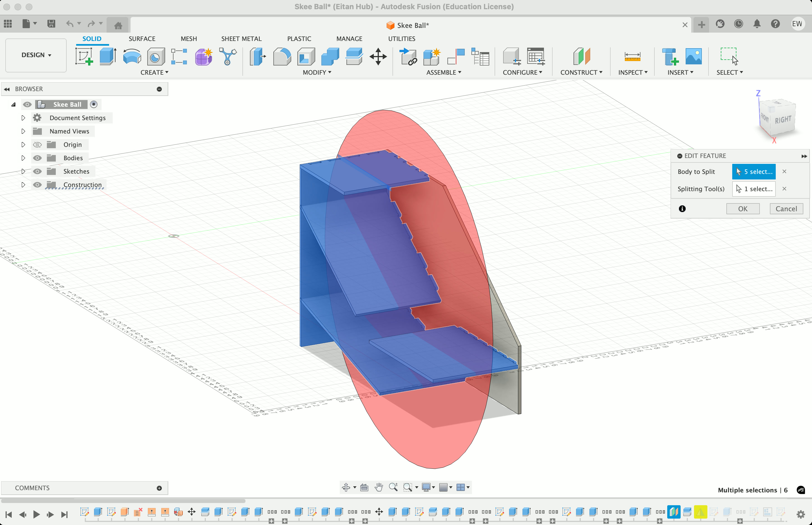Select the Move/Copy tool

click(x=378, y=56)
